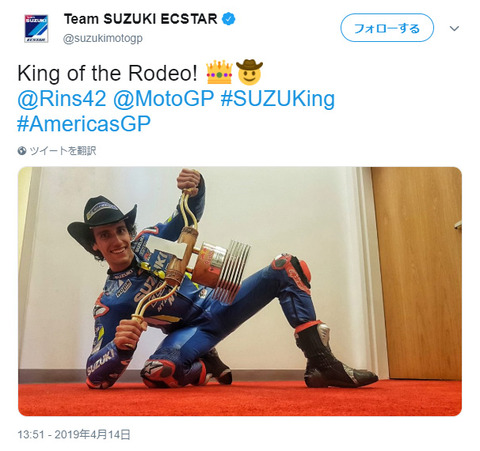Screen dimensions: 480x451
Task: Click the @suzukimotogp handle
Action: tap(103, 38)
